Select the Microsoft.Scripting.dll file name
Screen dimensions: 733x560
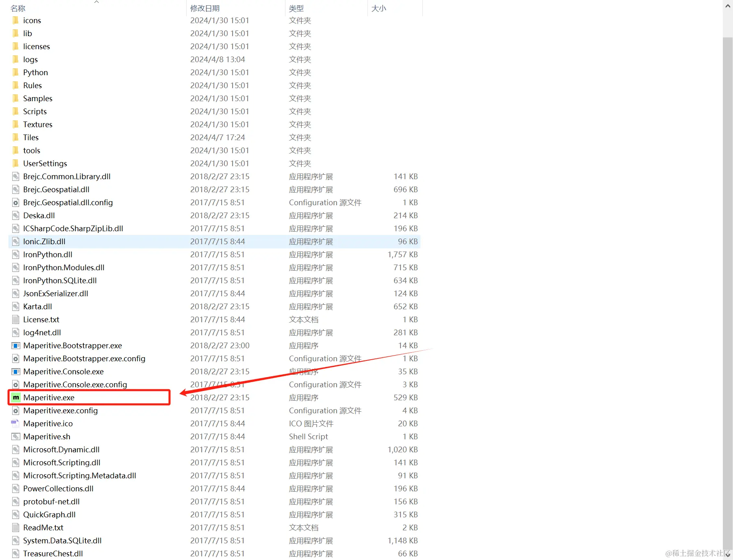tap(62, 462)
